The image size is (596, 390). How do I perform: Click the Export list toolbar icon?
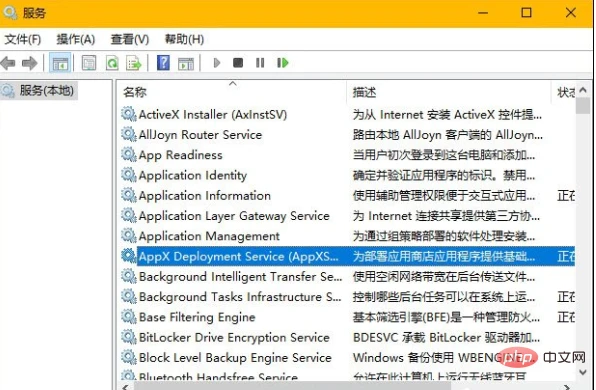pyautogui.click(x=134, y=63)
